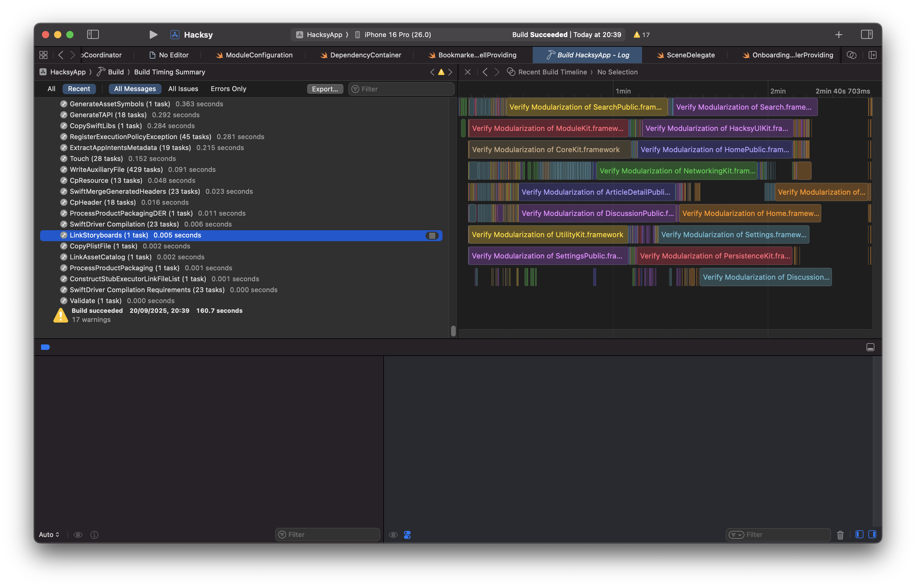Click the Export... button
This screenshot has height=588, width=916.
point(325,89)
